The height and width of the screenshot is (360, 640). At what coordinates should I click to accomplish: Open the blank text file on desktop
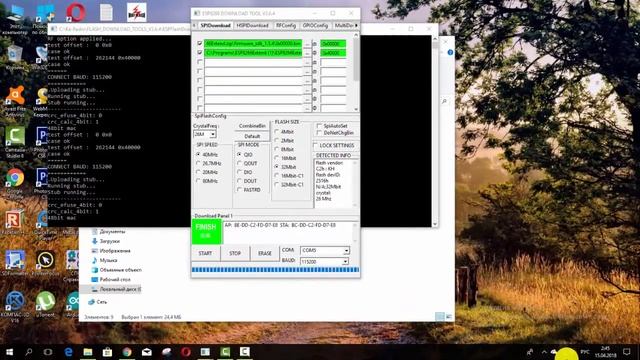click(106, 12)
